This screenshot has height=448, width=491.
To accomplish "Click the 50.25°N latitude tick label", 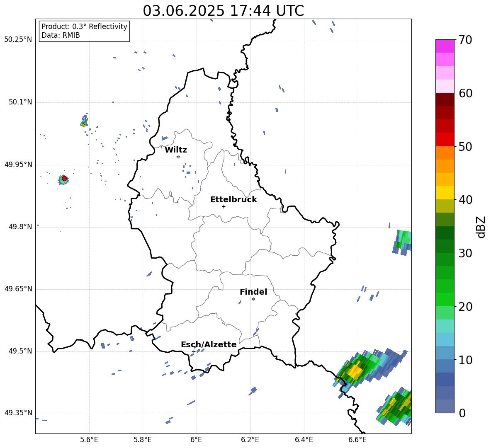I will click(18, 40).
